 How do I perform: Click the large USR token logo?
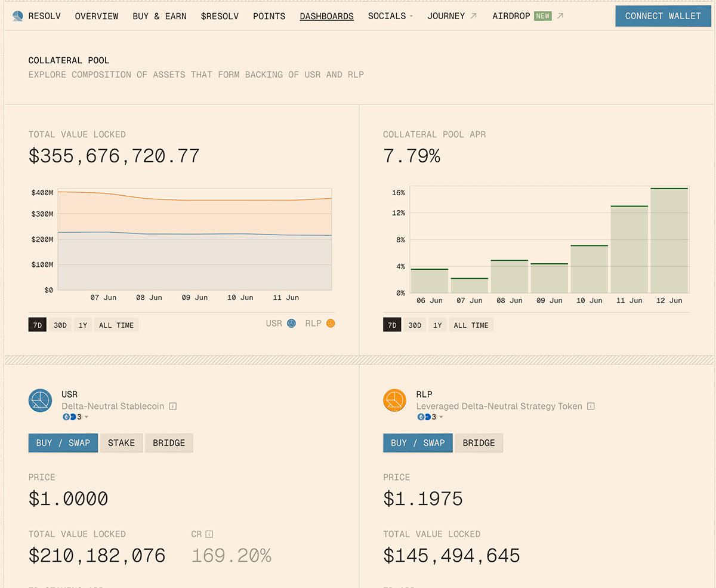tap(41, 401)
